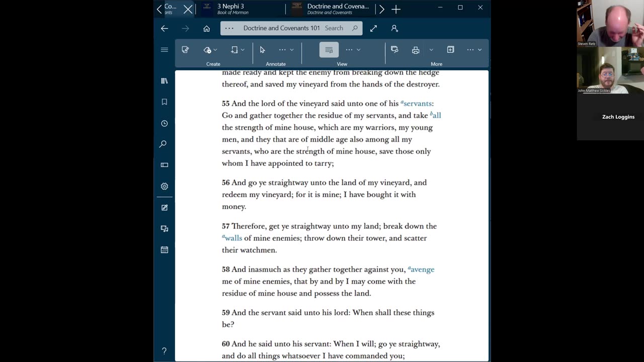The width and height of the screenshot is (644, 362).
Task: Click the search magnifier in the address box
Action: [355, 28]
